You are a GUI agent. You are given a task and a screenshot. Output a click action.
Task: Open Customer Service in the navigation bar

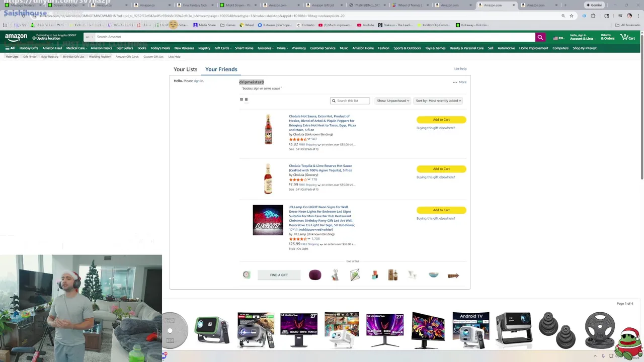323,48
